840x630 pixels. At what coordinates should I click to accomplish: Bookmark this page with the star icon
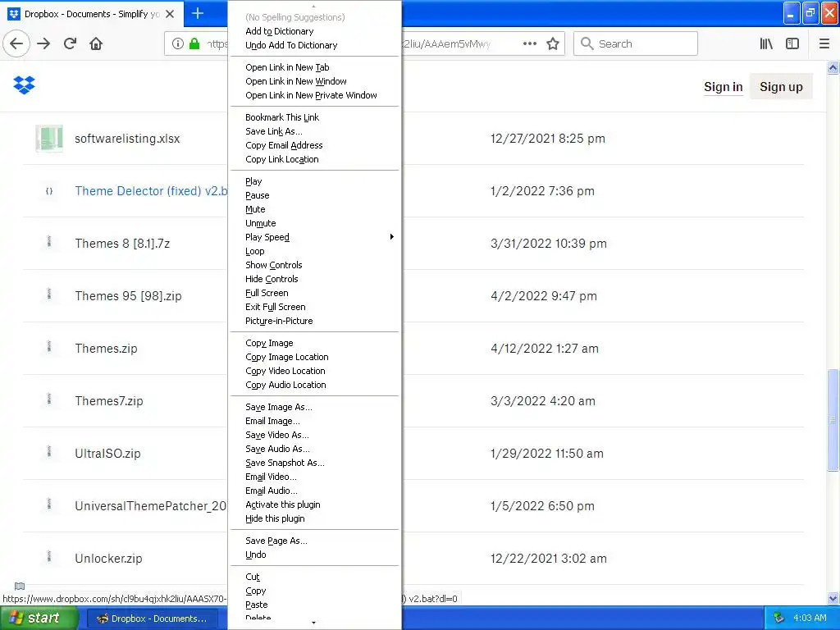553,43
